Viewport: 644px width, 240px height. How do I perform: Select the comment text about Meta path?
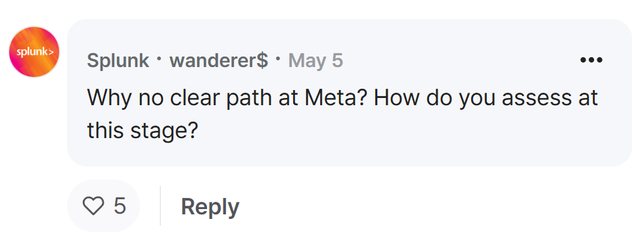[x=342, y=114]
